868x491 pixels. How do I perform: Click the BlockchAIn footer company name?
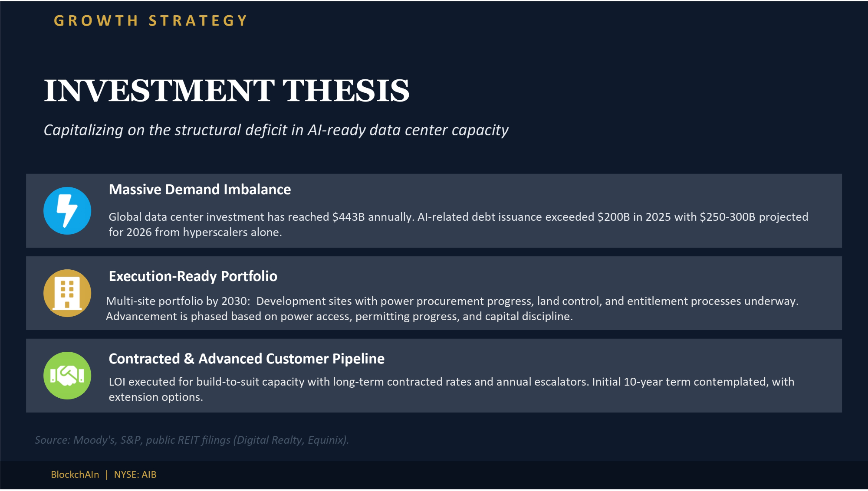point(75,475)
